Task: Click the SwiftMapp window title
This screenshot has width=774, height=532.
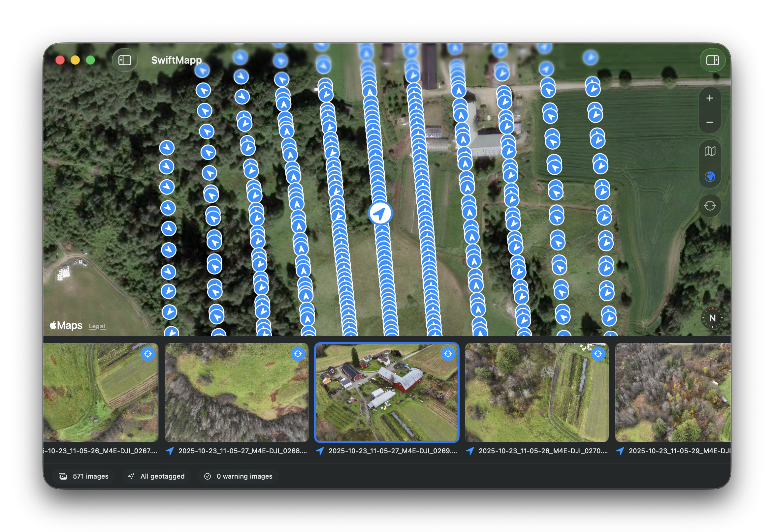Action: click(x=177, y=60)
